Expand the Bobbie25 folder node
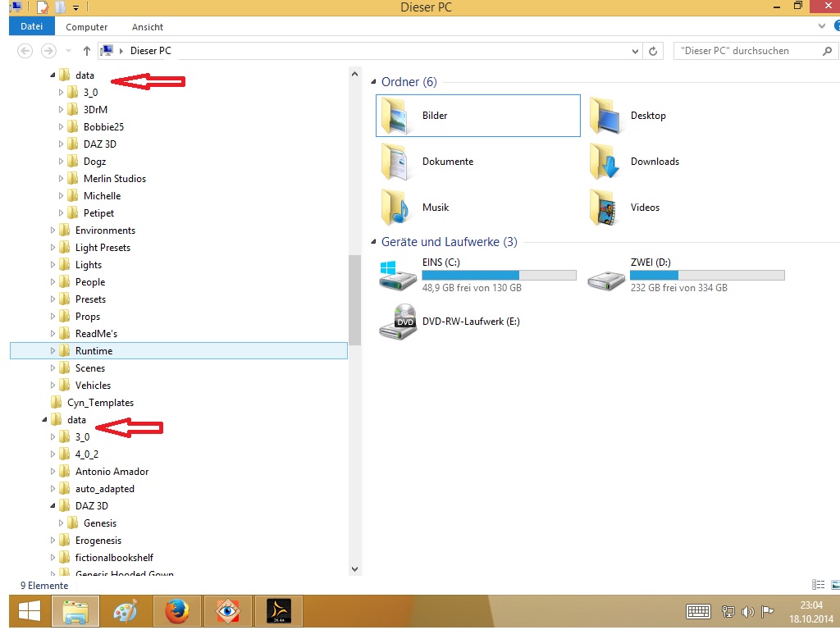This screenshot has height=630, width=840. (x=61, y=127)
